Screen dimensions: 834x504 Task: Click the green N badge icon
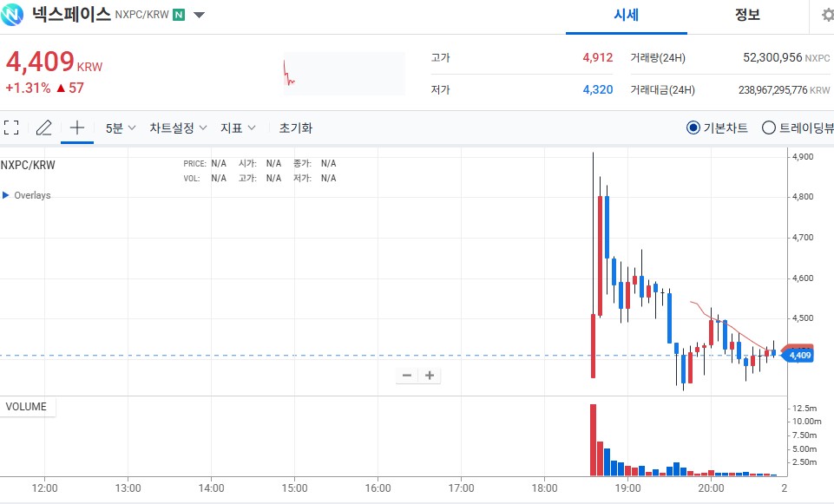[180, 15]
